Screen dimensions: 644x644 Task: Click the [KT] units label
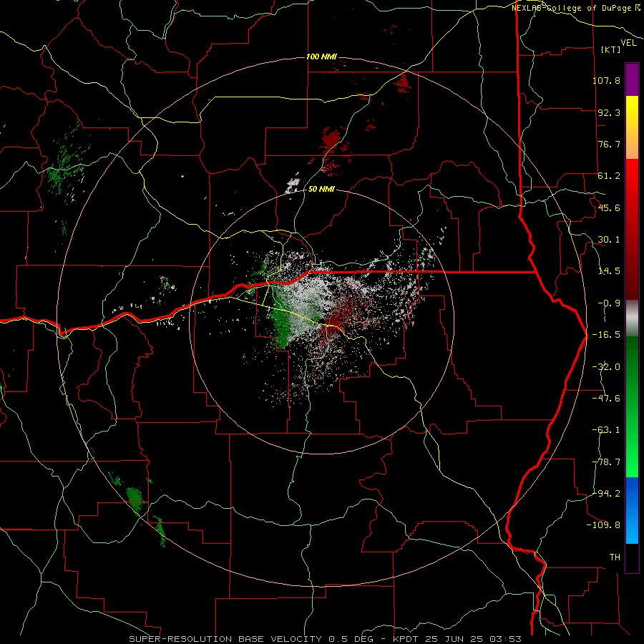pyautogui.click(x=611, y=49)
